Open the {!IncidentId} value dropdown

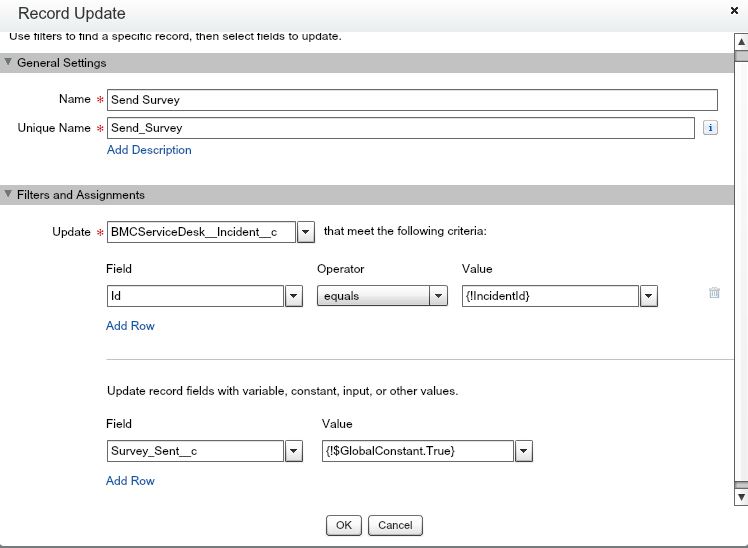[x=649, y=296]
